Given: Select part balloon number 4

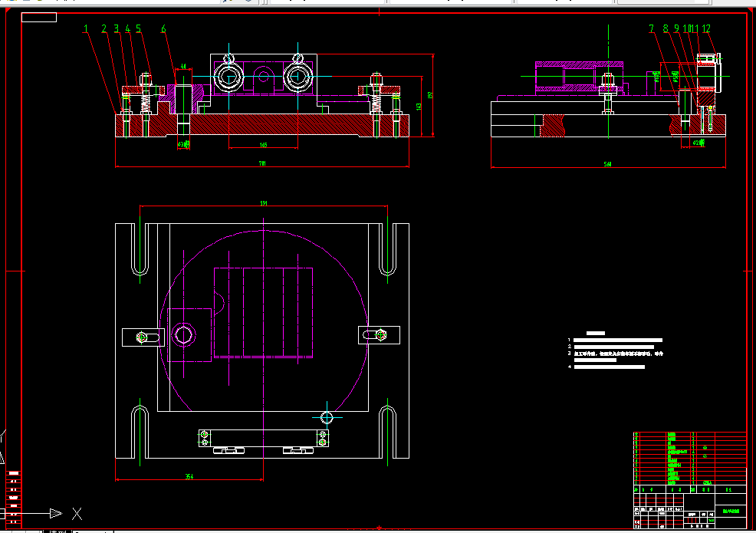Looking at the screenshot, I should [128, 29].
